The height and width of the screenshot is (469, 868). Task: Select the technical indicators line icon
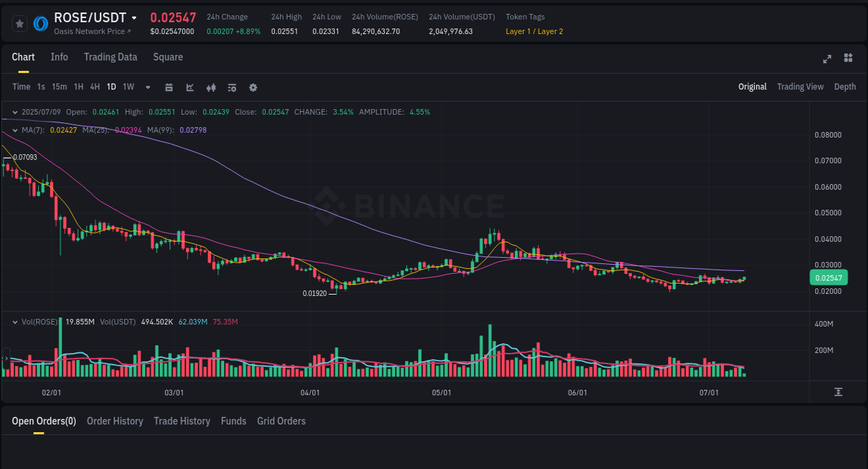pos(190,87)
